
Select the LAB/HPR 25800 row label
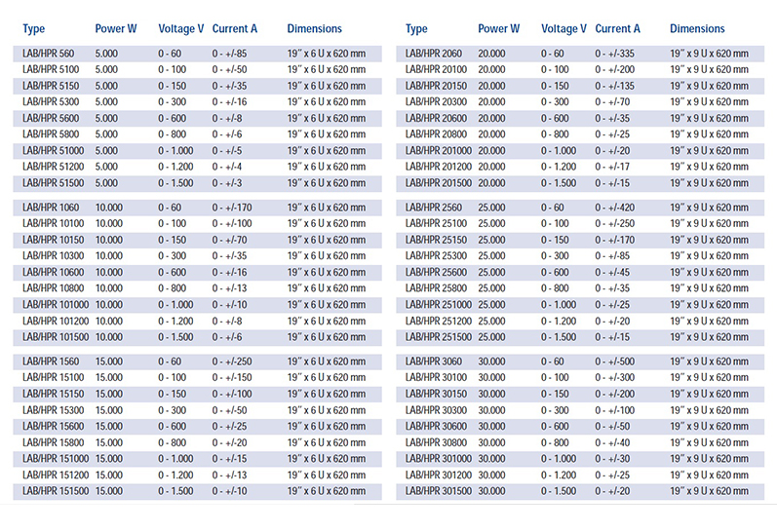436,288
